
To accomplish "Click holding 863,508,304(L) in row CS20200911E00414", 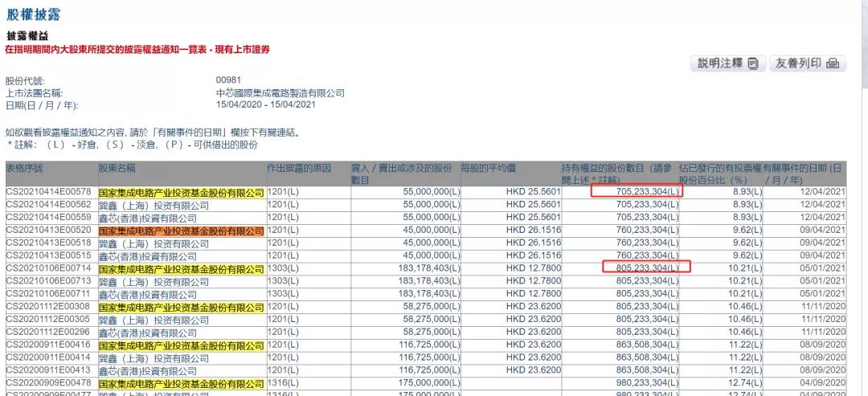I will pos(647,357).
